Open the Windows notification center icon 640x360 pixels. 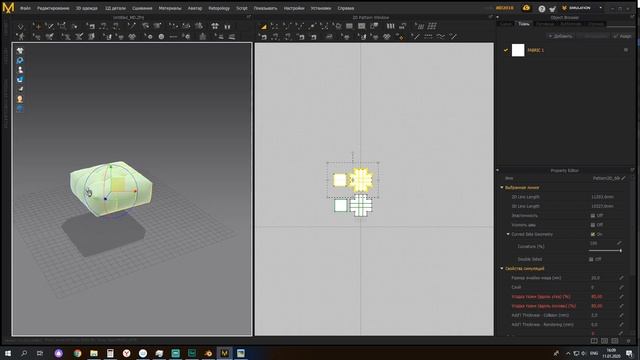click(x=629, y=353)
